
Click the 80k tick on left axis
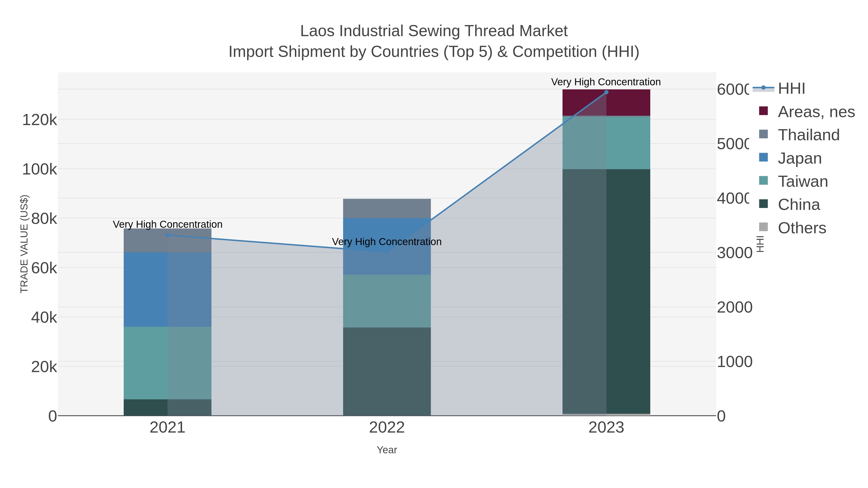pyautogui.click(x=44, y=219)
